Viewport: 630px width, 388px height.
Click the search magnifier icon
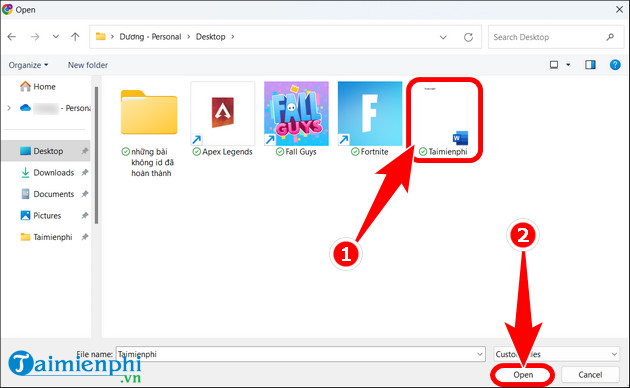[x=610, y=37]
